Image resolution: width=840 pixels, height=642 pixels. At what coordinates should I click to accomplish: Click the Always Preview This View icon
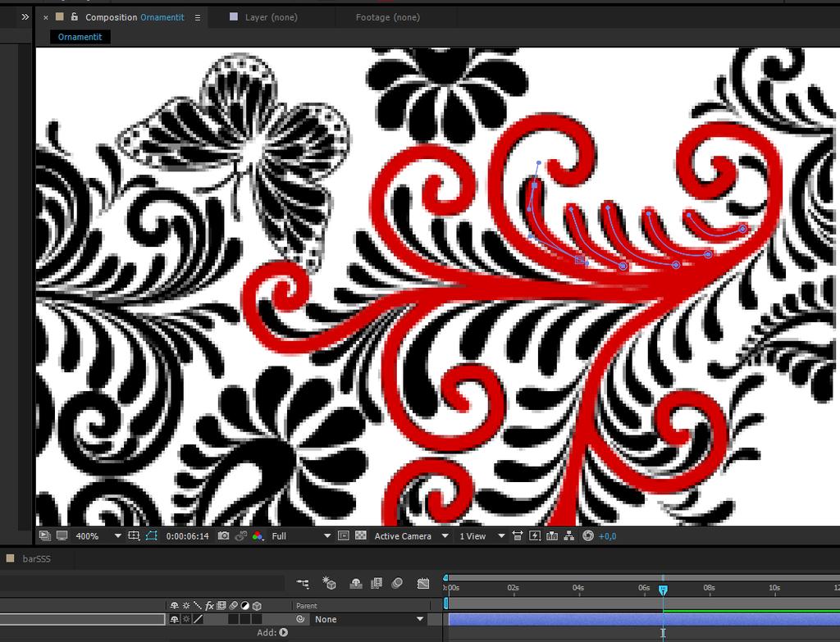pos(45,536)
